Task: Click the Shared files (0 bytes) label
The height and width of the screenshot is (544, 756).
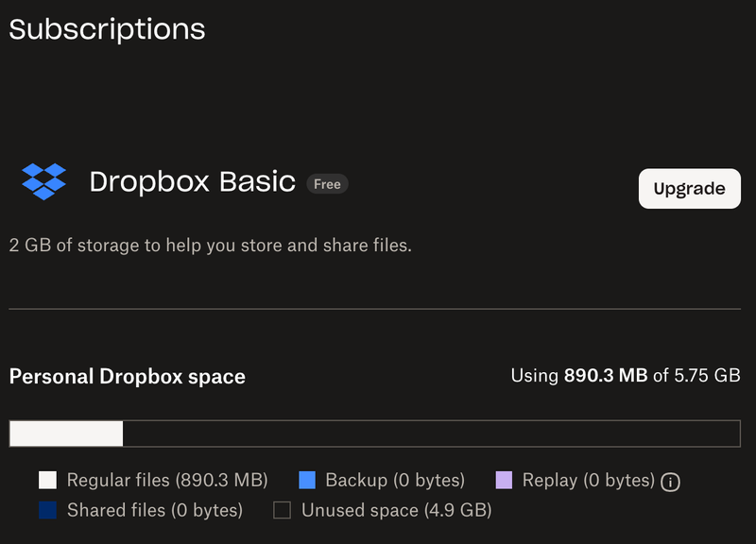Action: (155, 510)
